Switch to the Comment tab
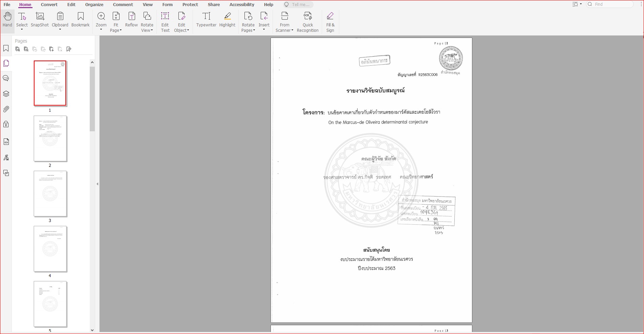 coord(123,4)
